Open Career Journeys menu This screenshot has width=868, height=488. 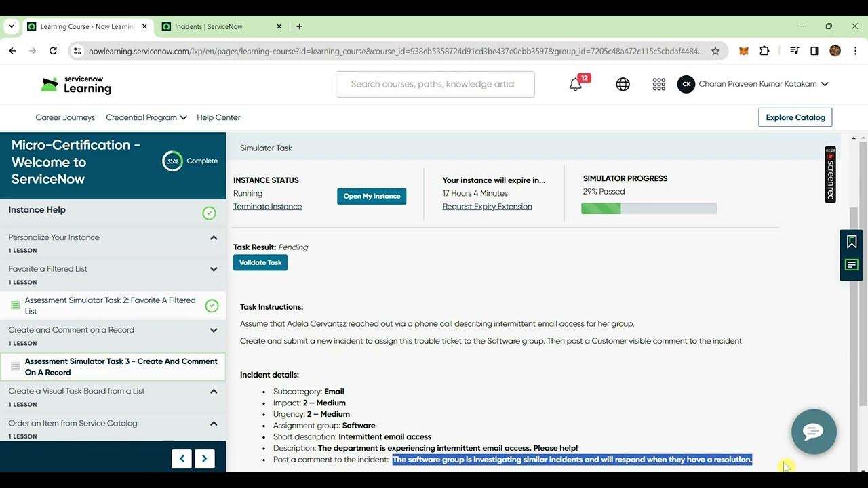click(x=65, y=117)
